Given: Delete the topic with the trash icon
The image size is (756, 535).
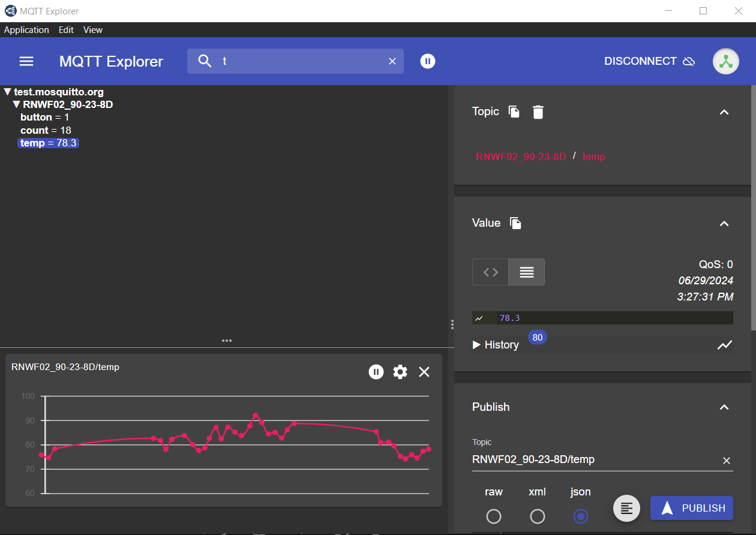Looking at the screenshot, I should 538,112.
